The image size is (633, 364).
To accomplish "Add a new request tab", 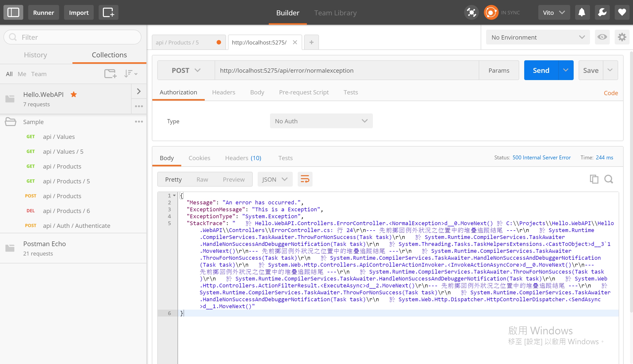I will click(x=311, y=42).
